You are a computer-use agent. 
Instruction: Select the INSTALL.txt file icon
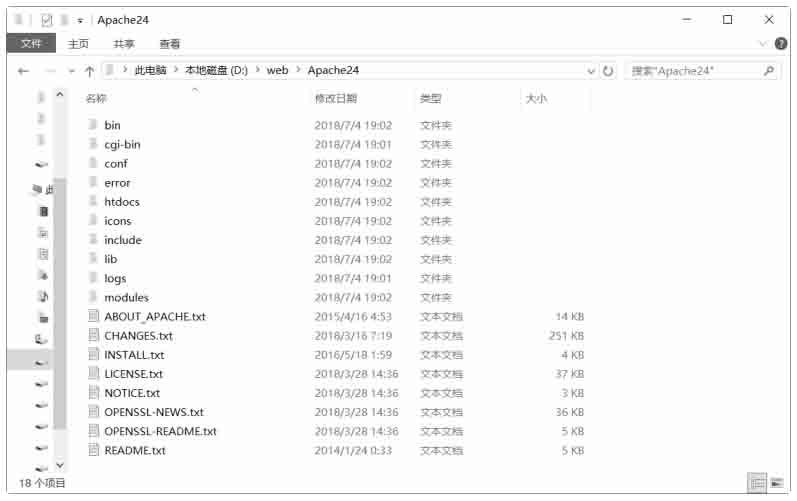click(94, 354)
